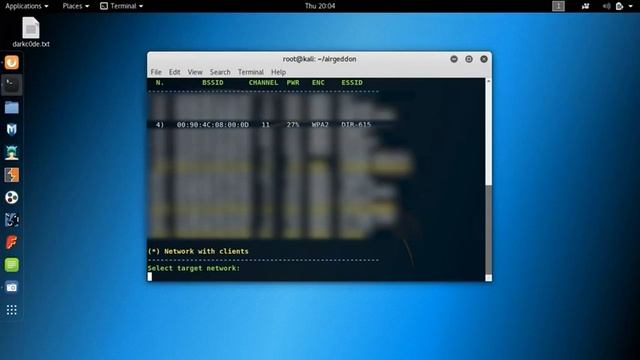Click the BSSID 00:90:4C:08:00:0D
Viewport: 640px width, 360px height.
(x=213, y=124)
